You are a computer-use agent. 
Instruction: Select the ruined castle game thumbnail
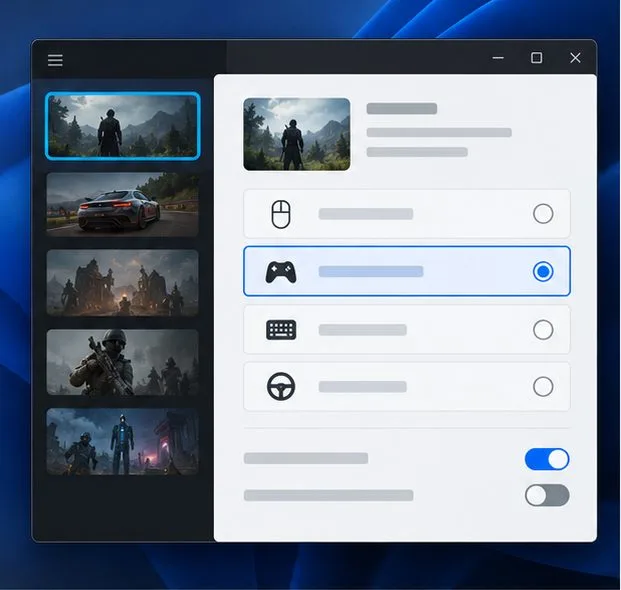click(x=122, y=283)
